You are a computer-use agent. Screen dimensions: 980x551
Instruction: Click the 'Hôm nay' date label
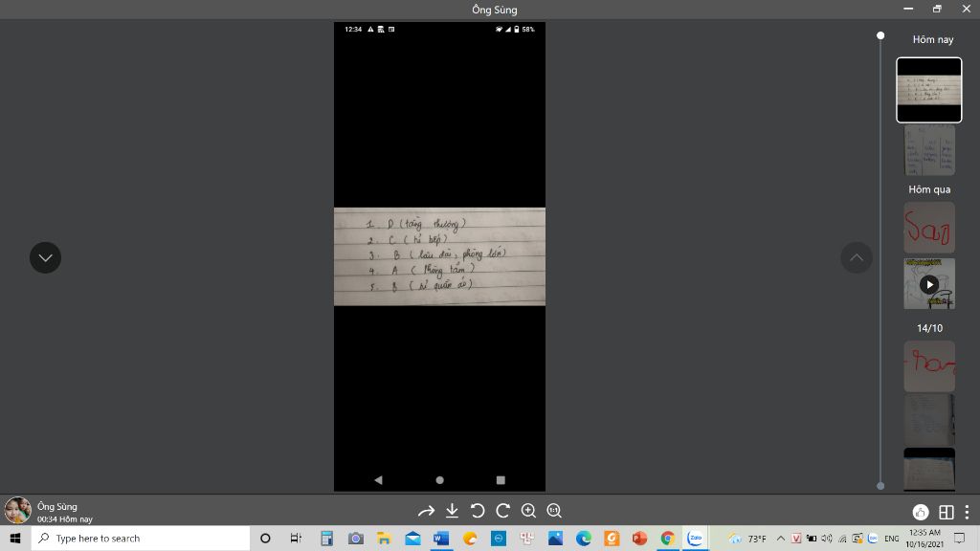coord(932,39)
